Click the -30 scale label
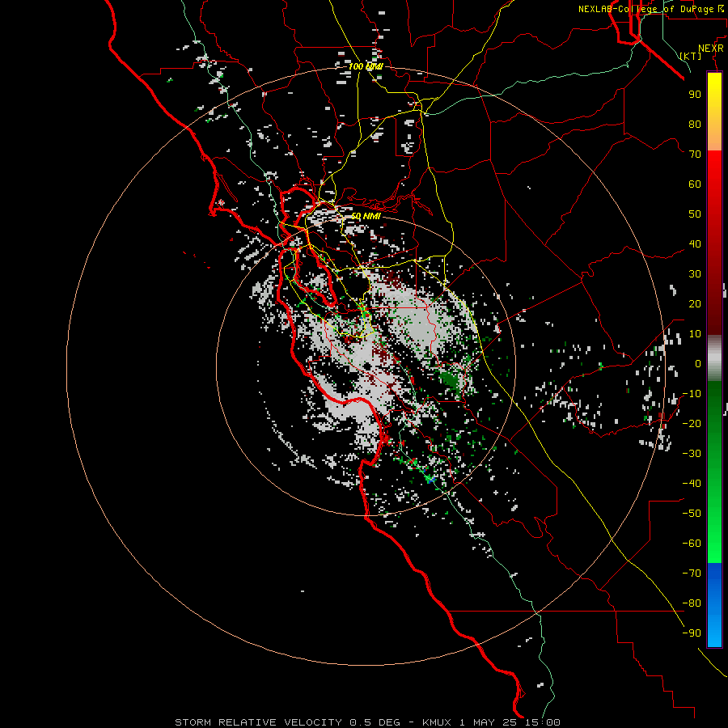This screenshot has width=728, height=728. [692, 454]
